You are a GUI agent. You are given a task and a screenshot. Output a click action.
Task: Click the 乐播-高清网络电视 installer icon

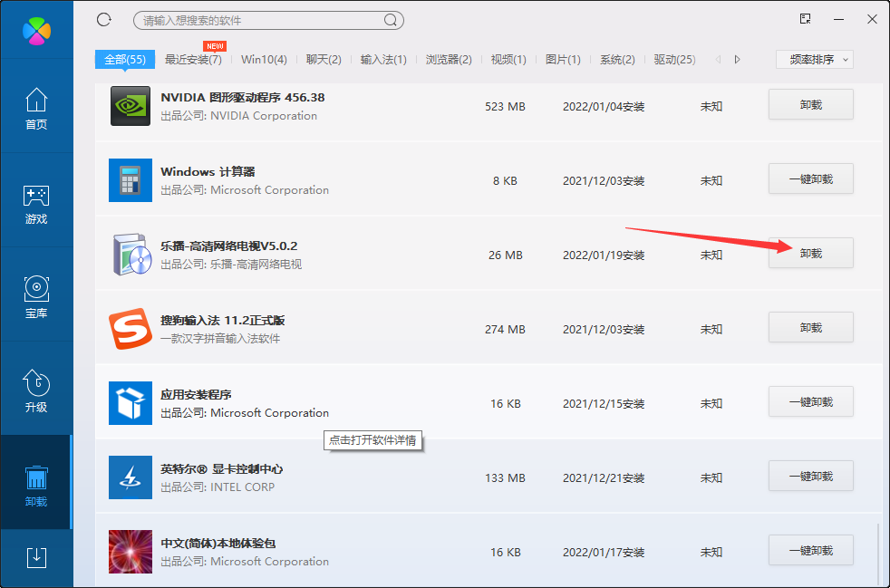click(131, 255)
